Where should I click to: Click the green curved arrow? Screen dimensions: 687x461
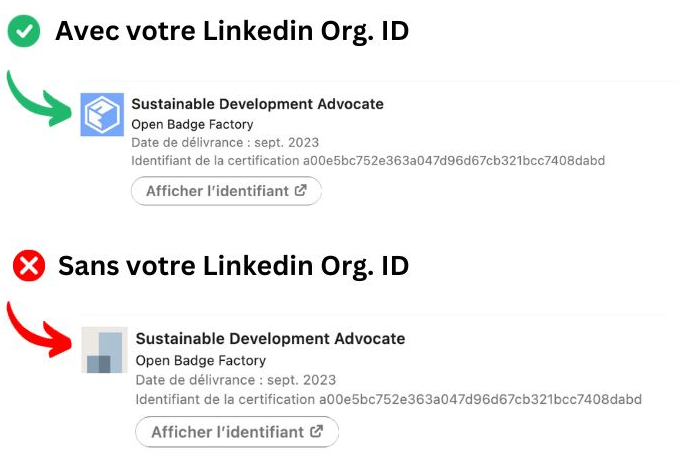pyautogui.click(x=40, y=98)
